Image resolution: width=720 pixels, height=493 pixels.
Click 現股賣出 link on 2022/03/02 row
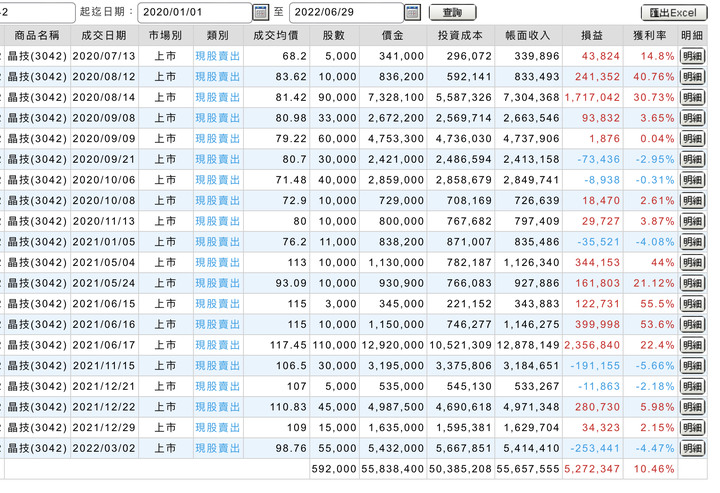(x=218, y=448)
